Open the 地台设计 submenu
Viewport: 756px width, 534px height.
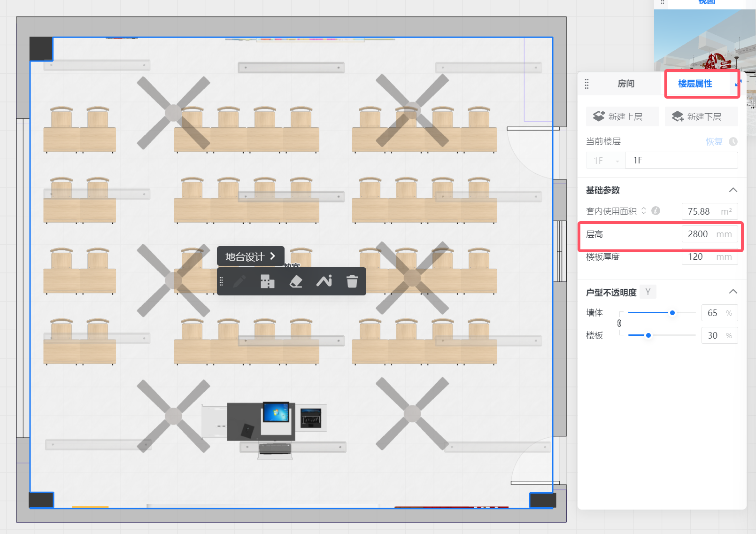point(250,256)
